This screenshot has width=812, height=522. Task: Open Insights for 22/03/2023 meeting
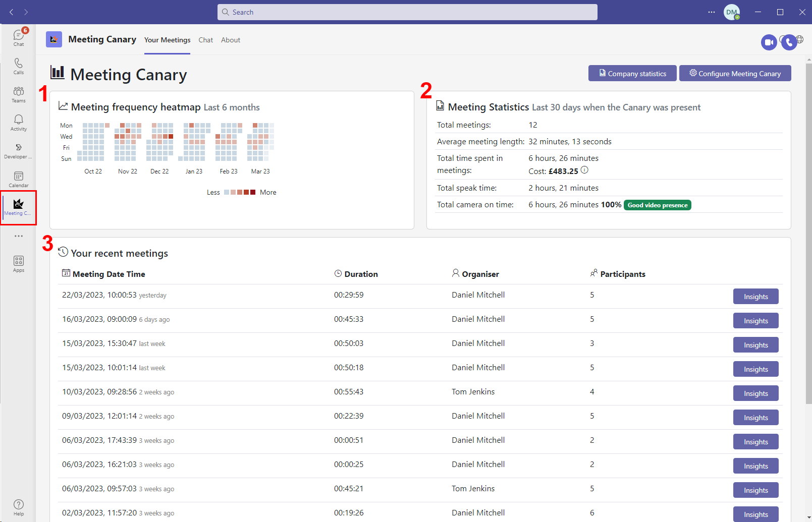tap(755, 297)
